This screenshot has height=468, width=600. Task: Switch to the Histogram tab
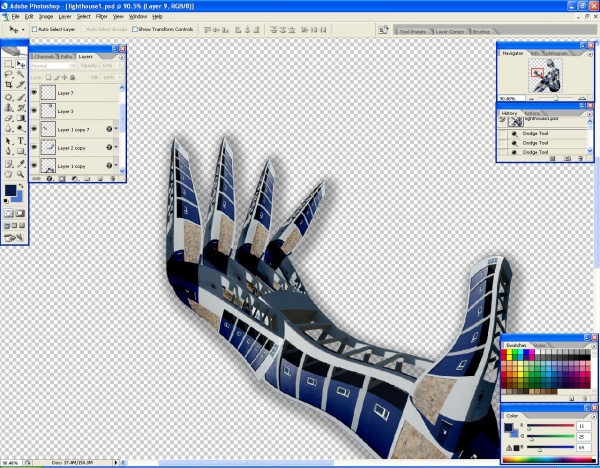point(557,53)
